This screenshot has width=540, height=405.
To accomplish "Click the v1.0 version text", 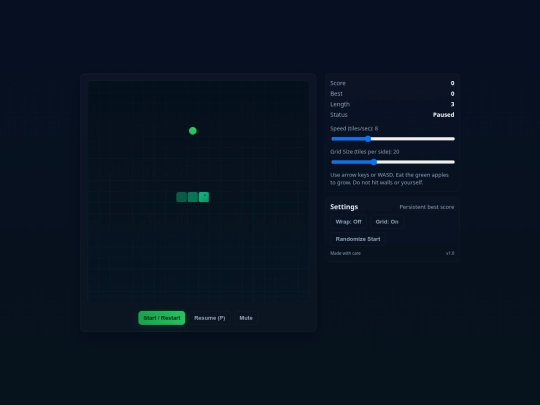I will click(x=450, y=253).
